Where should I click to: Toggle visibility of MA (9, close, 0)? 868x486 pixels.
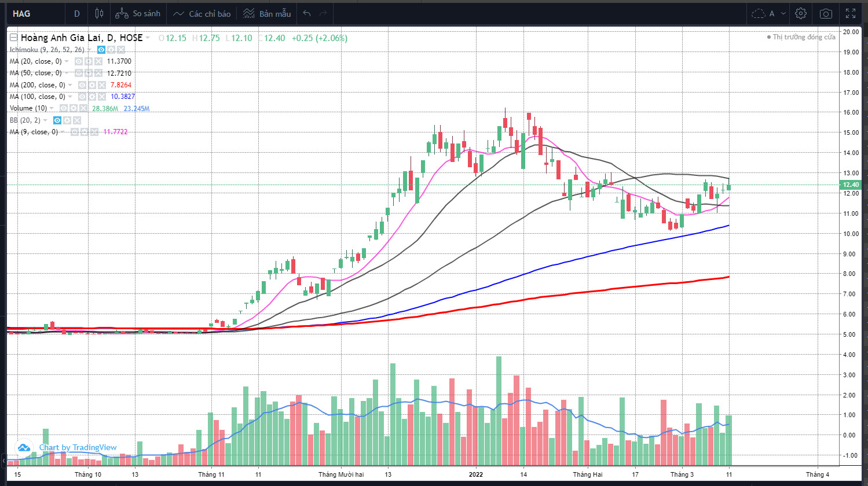[75, 132]
